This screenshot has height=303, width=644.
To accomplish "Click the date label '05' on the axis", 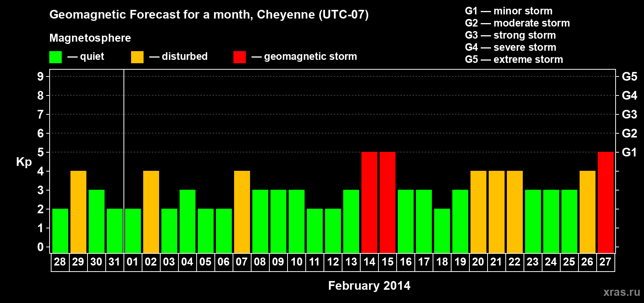I will coord(205,262).
